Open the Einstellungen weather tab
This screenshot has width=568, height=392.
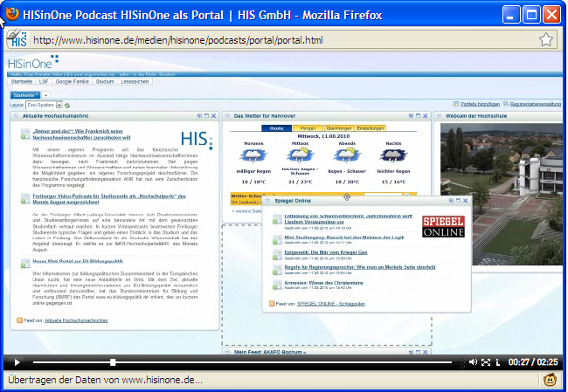(x=371, y=128)
